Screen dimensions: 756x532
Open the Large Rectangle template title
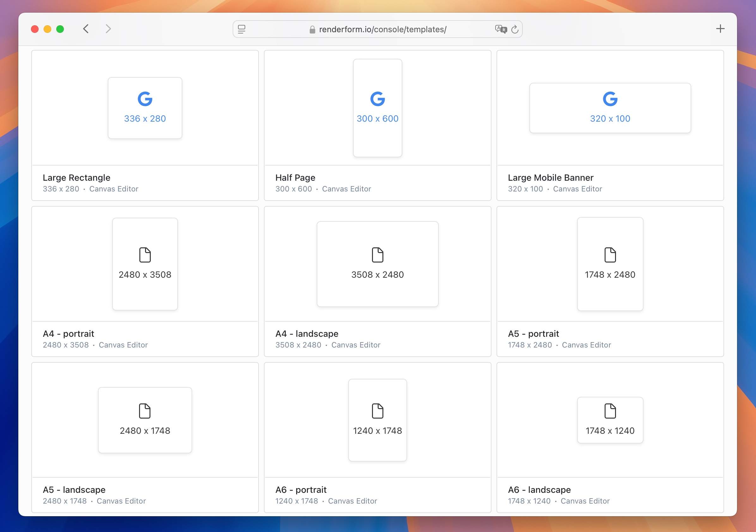point(76,178)
